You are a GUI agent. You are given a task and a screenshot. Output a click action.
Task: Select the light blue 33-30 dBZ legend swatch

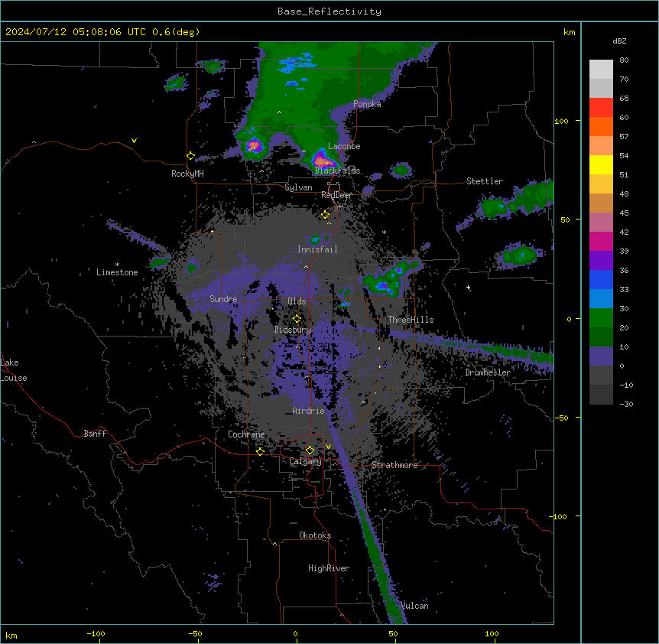(x=601, y=299)
